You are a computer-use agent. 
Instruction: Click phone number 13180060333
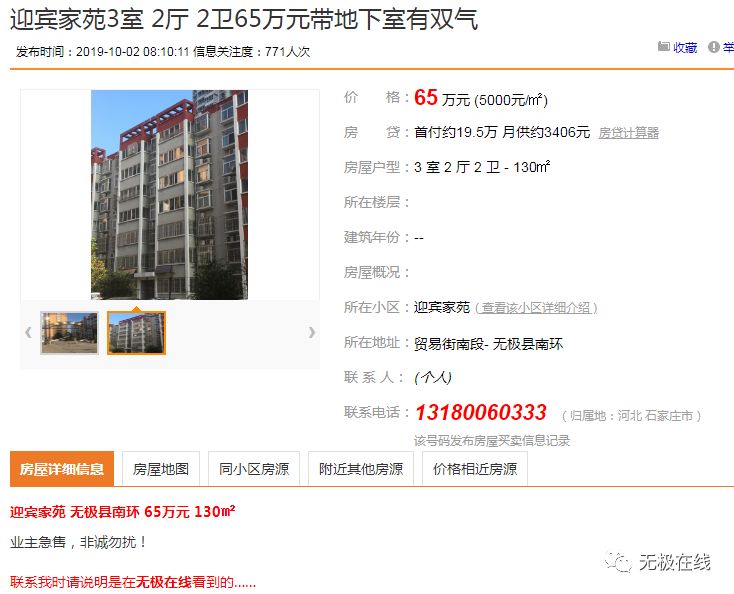pyautogui.click(x=481, y=412)
